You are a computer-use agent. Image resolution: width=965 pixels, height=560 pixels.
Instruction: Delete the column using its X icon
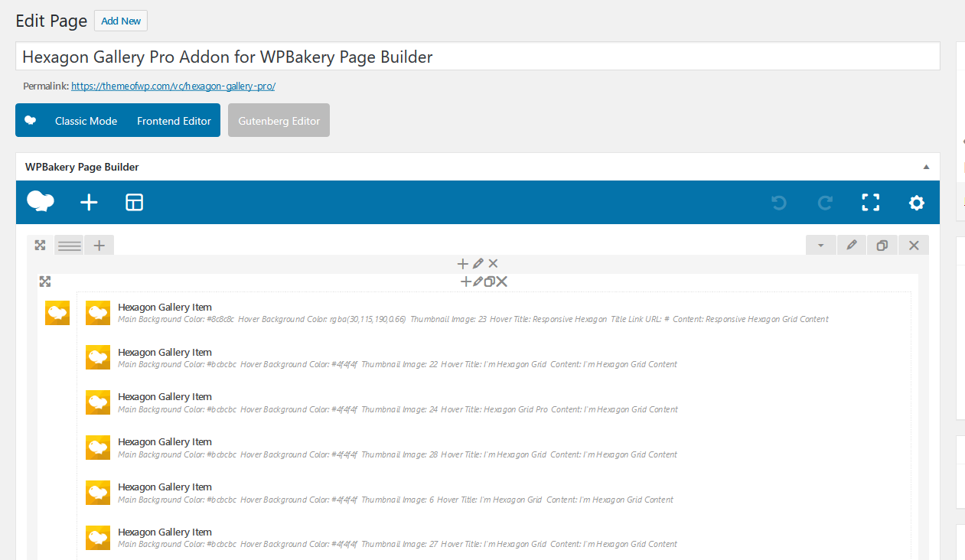(x=493, y=263)
